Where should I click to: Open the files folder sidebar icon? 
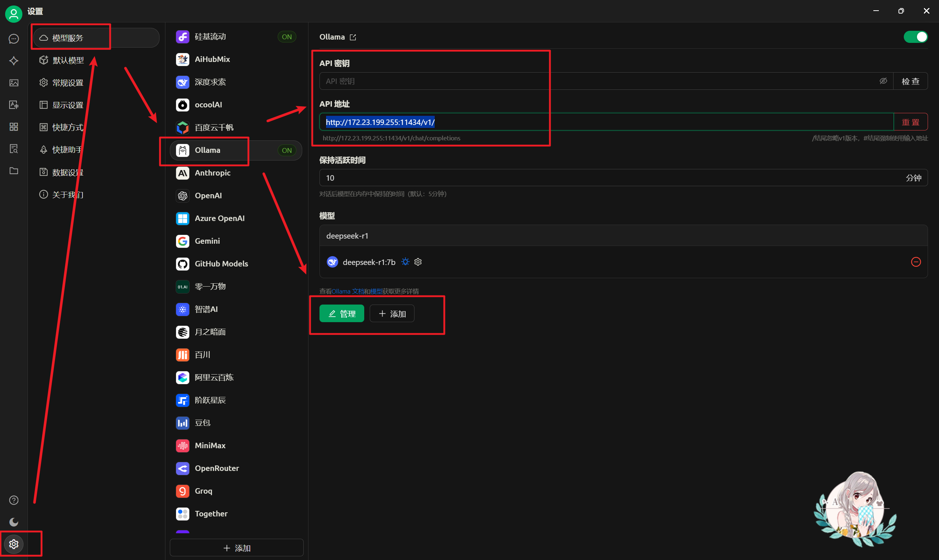[14, 171]
